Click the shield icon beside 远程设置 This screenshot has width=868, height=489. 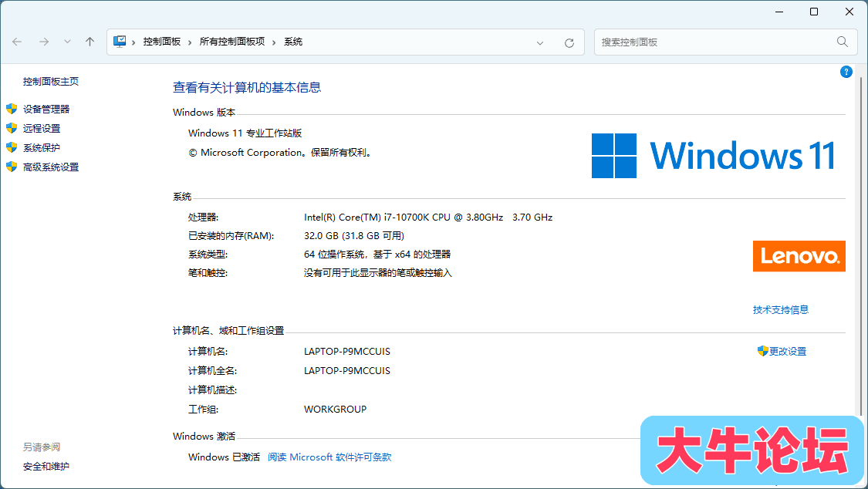pos(12,128)
